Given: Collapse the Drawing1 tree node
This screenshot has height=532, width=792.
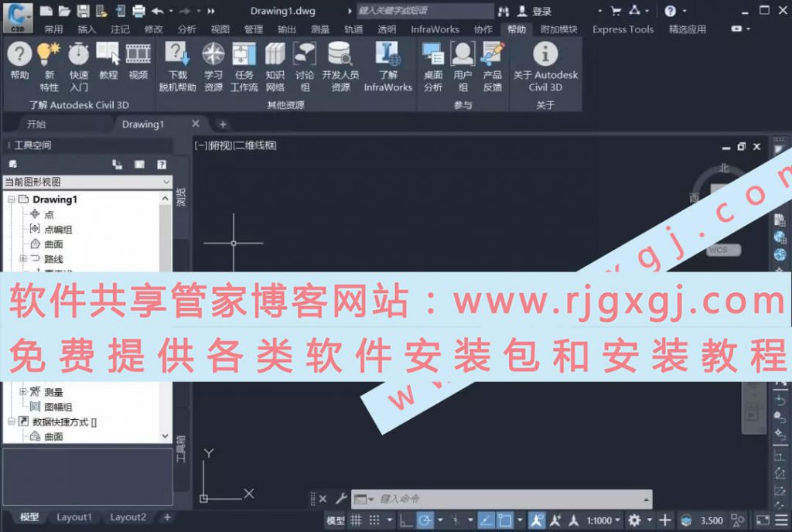Looking at the screenshot, I should pyautogui.click(x=11, y=199).
